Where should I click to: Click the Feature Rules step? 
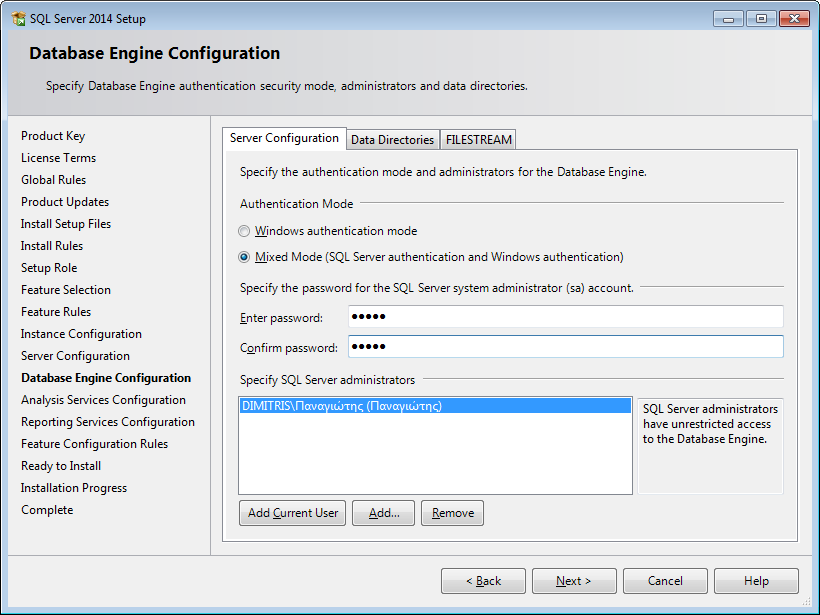(56, 312)
